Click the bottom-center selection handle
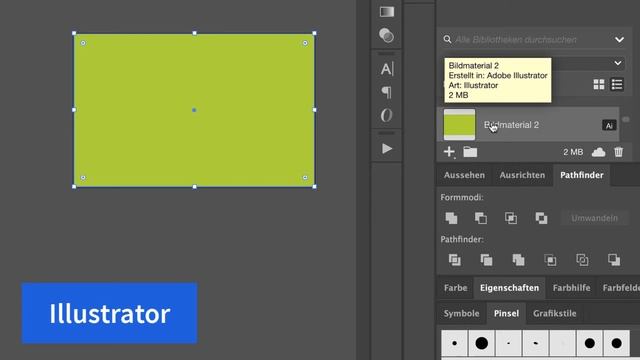Viewport: 640px width, 360px height. [x=194, y=187]
